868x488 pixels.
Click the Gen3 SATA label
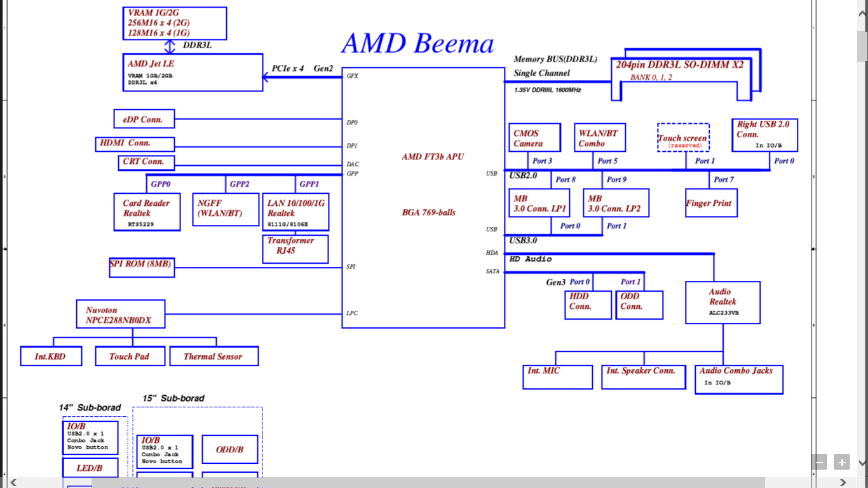point(556,282)
